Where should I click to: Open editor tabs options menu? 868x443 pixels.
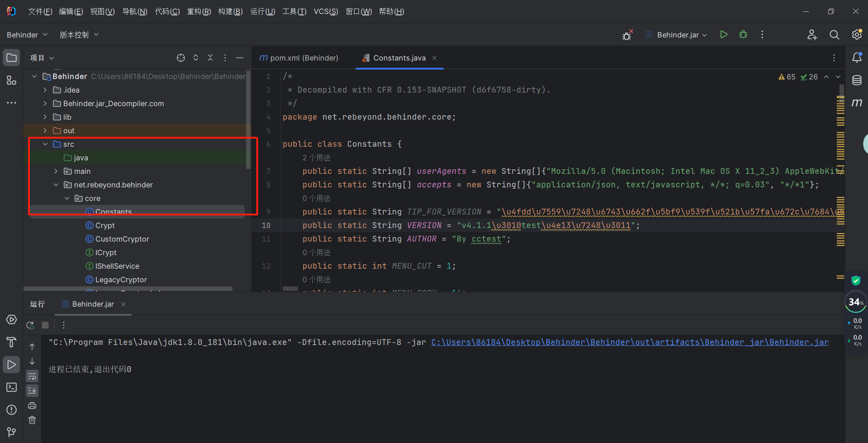point(834,58)
